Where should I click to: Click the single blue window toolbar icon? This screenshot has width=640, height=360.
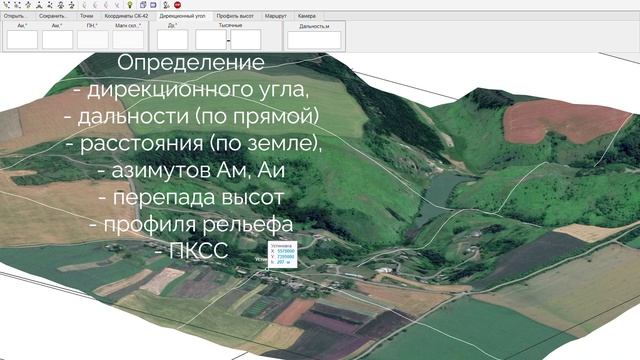(153, 5)
